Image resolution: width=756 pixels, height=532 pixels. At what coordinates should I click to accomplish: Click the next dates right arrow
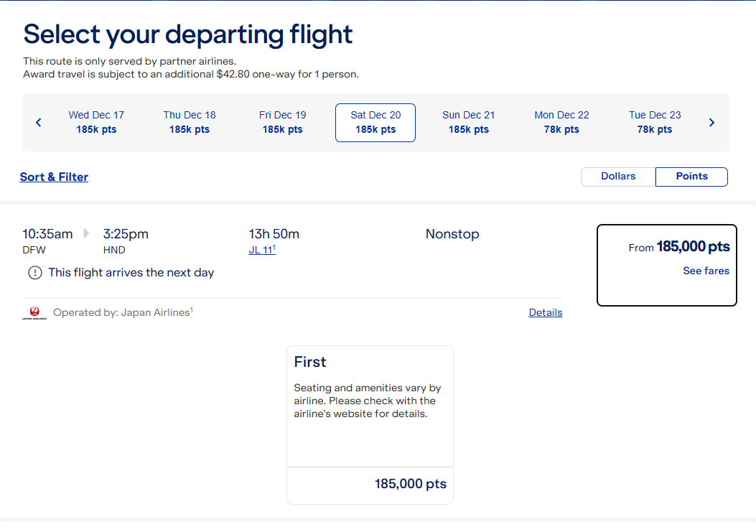point(711,123)
